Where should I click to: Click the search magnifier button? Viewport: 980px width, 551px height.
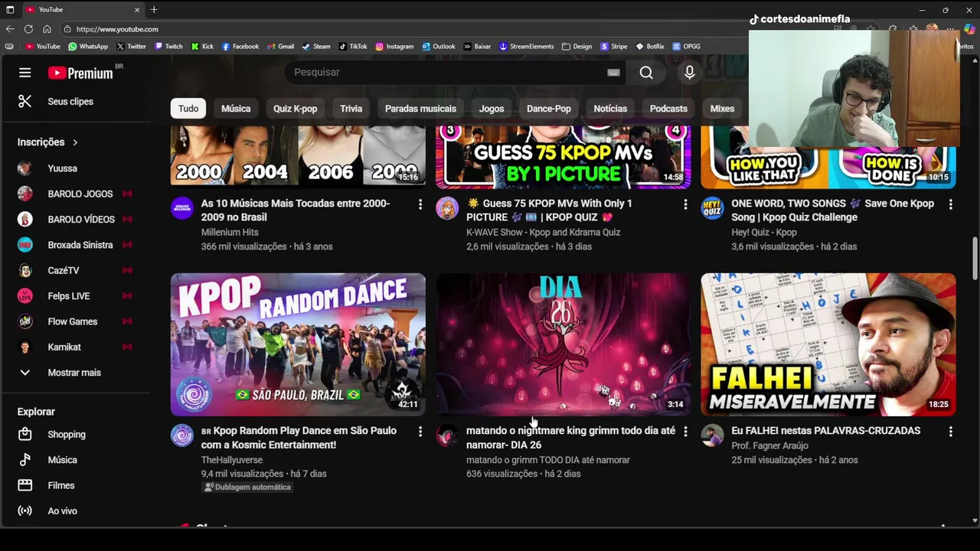click(646, 73)
